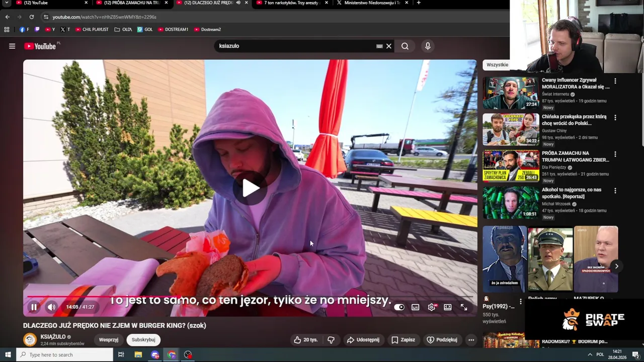Viewport: 644px width, 362px height.
Task: Open Chińska przekąska video thumbnail
Action: point(511,130)
